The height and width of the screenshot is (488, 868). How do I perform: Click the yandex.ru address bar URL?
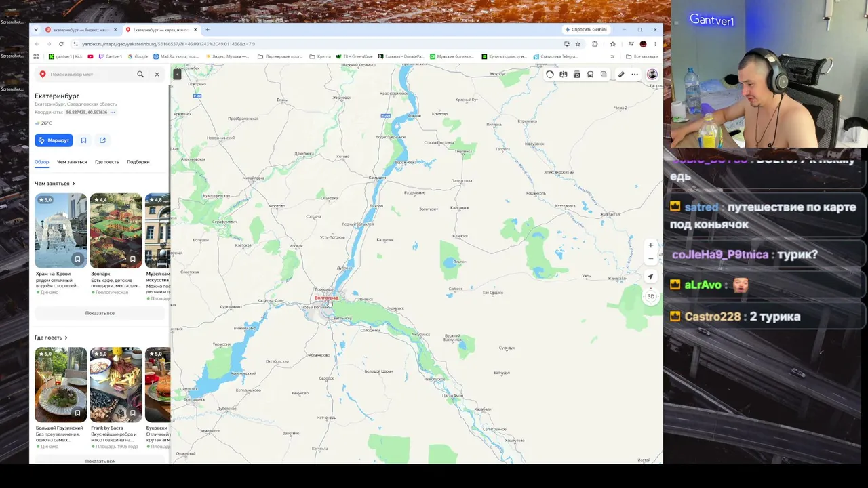click(169, 44)
